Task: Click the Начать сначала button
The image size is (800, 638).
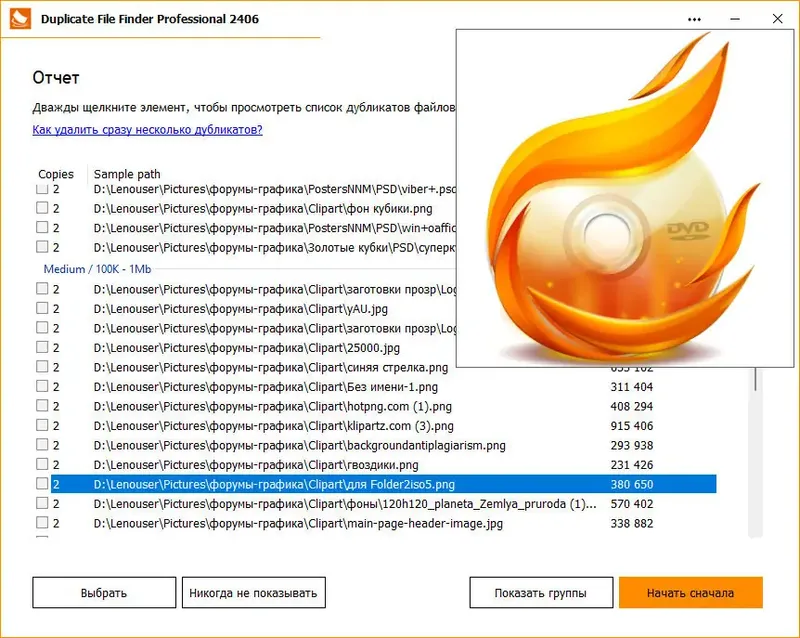Action: tap(690, 593)
